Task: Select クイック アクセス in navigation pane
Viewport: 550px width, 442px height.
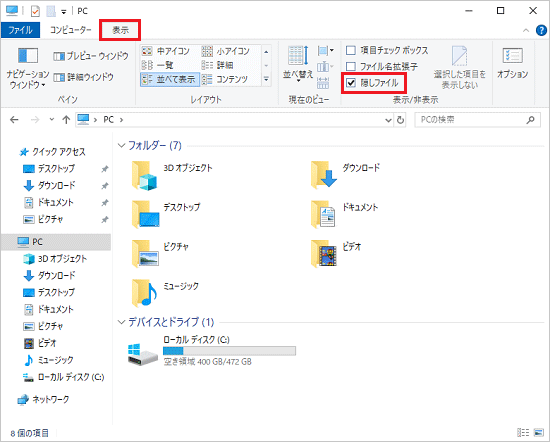Action: (x=52, y=152)
